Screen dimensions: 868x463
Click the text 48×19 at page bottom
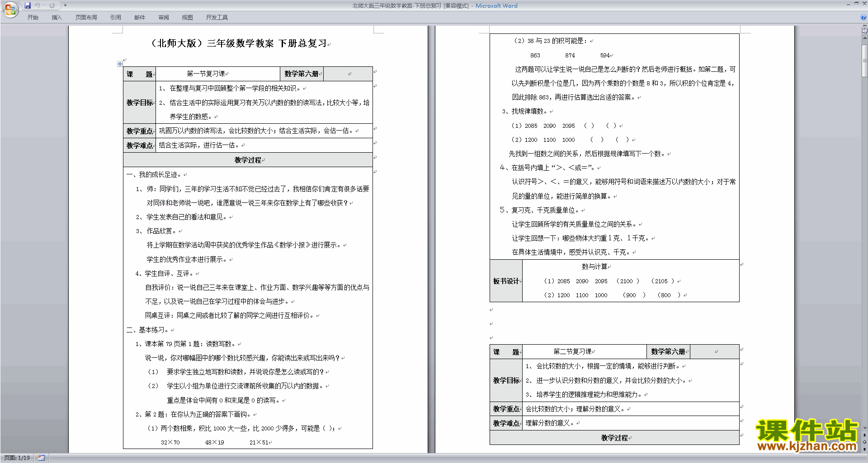215,442
